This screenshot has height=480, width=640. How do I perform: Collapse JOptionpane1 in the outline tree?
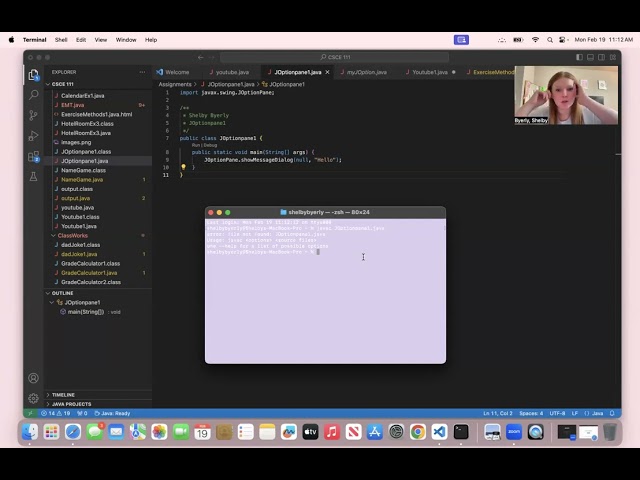click(x=52, y=302)
